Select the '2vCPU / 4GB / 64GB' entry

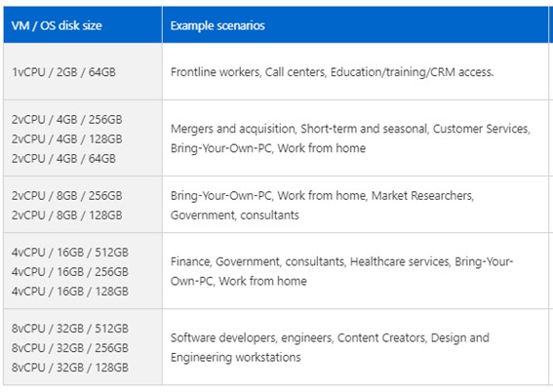tap(63, 158)
